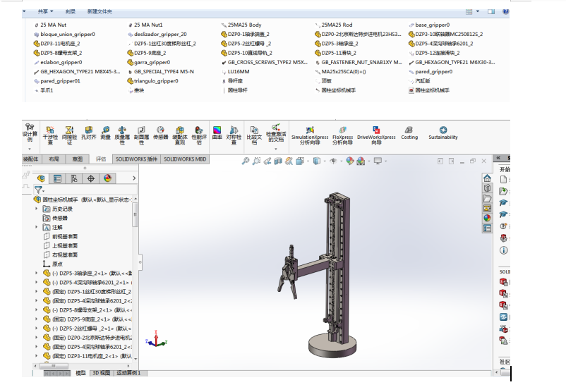This screenshot has width=566, height=392.
Task: Open the Costing tool
Action: click(409, 133)
